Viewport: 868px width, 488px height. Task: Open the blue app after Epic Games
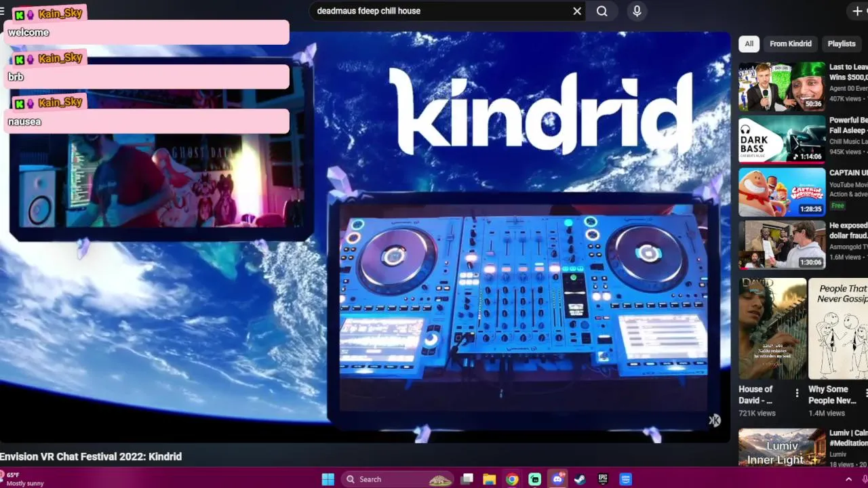625,479
